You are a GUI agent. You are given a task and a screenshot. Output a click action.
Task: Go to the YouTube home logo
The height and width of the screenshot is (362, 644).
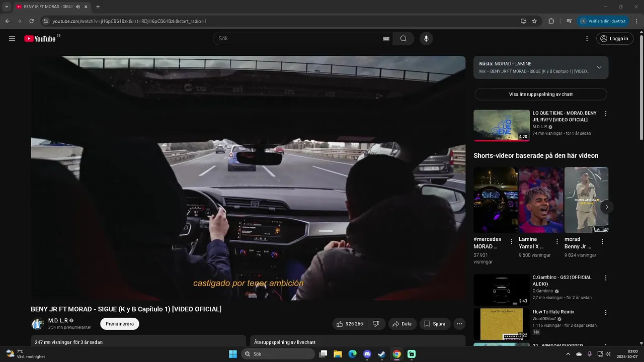pos(40,39)
